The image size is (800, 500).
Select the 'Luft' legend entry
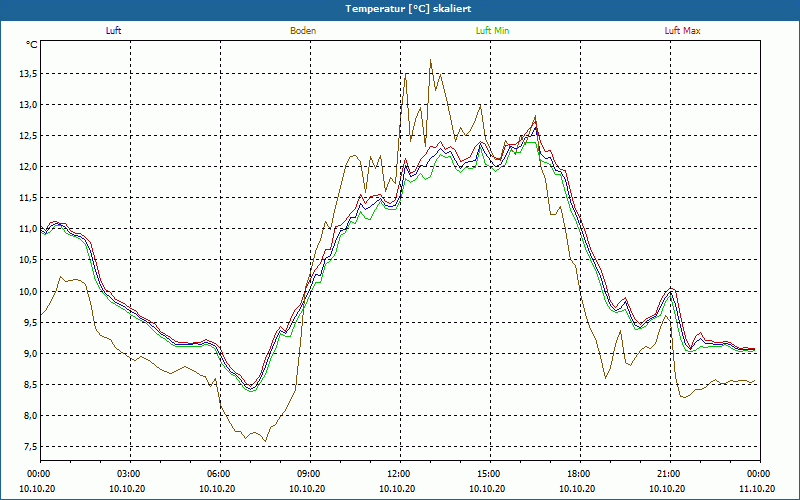point(113,31)
